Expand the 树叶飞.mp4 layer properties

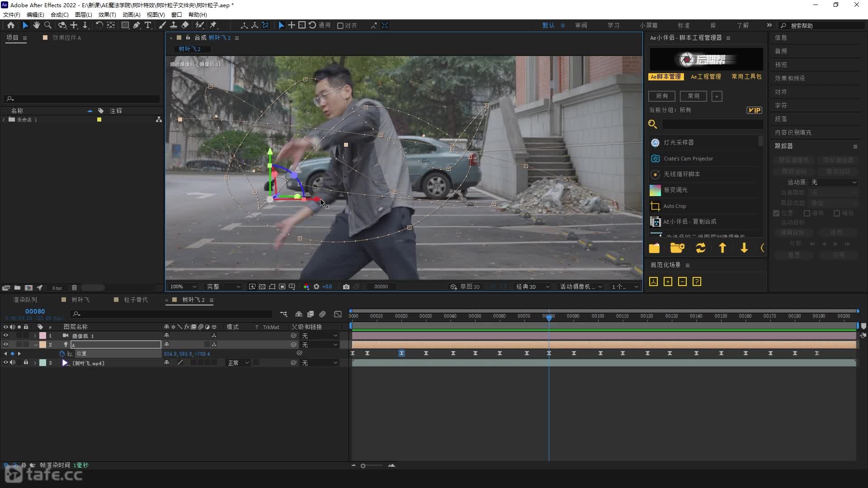click(35, 363)
